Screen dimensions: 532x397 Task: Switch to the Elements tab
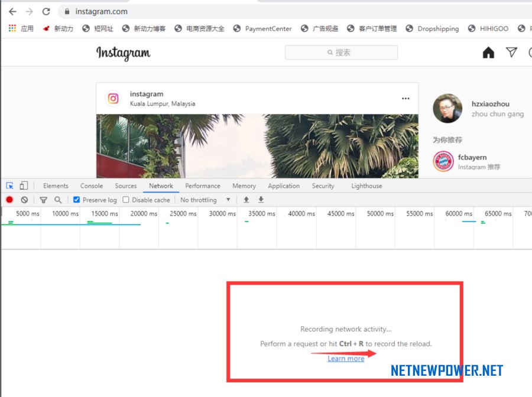pyautogui.click(x=56, y=186)
